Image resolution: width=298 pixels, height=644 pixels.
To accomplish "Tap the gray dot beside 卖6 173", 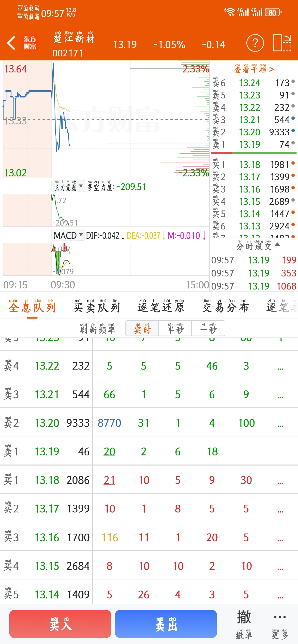I will tap(293, 81).
